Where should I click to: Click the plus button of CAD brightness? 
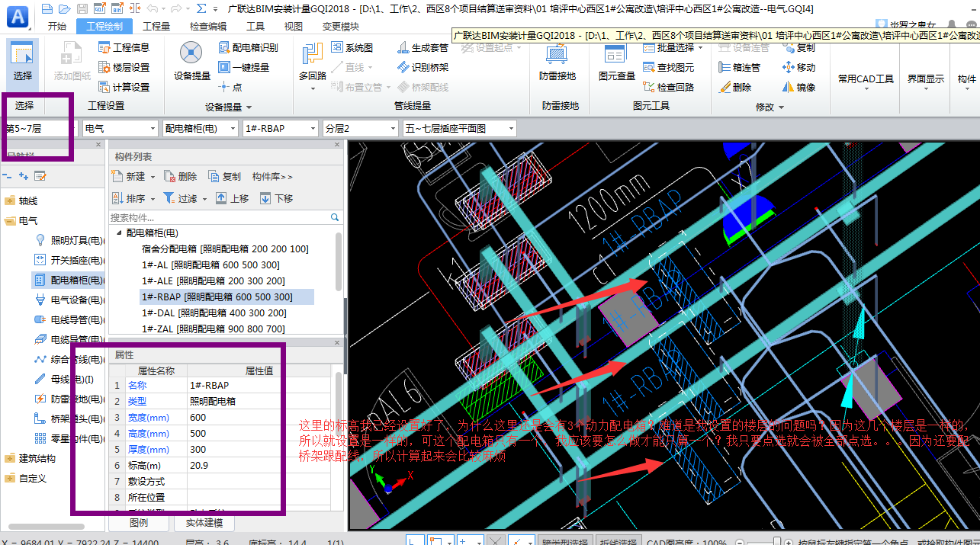pos(790,542)
